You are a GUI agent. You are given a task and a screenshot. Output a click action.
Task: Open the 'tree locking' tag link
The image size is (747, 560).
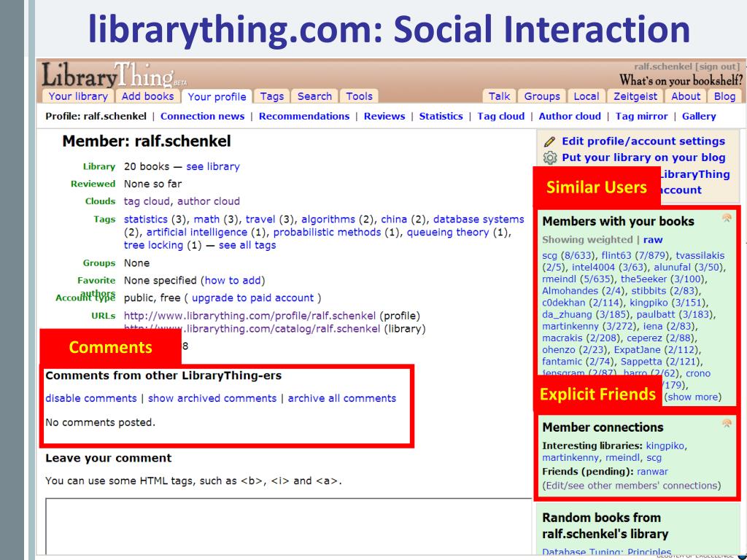pos(153,245)
